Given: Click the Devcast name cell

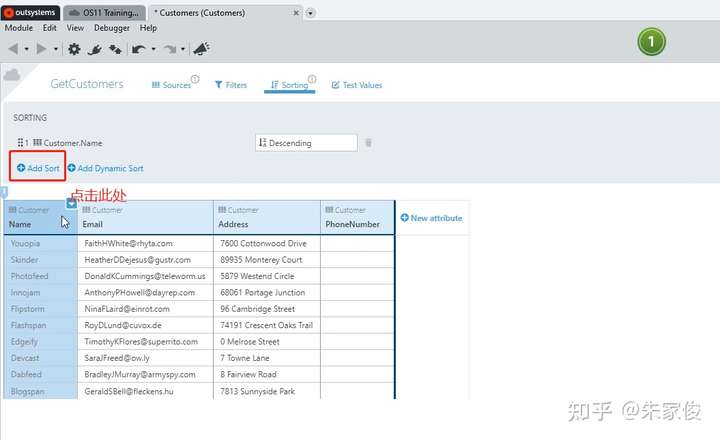Looking at the screenshot, I should point(41,358).
